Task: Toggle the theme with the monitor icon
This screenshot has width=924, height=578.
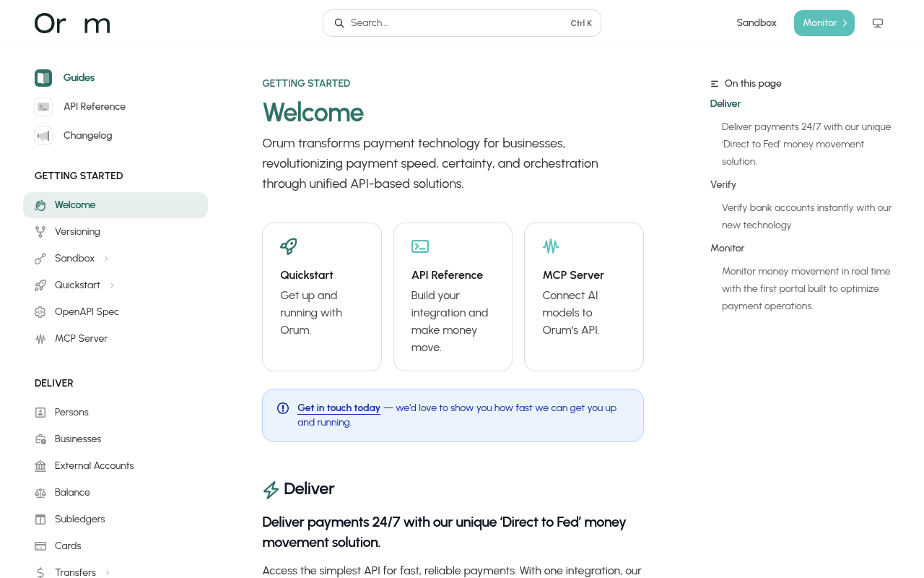Action: [878, 23]
